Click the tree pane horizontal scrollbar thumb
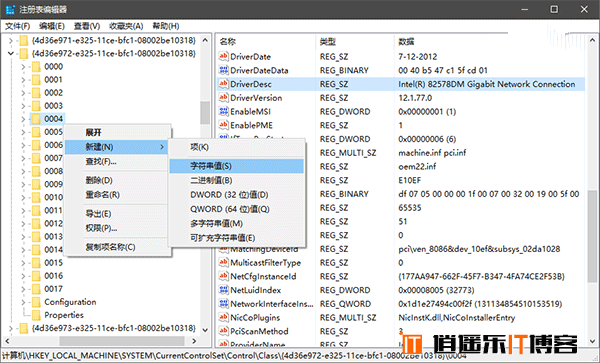This screenshot has width=600, height=363. point(122,340)
